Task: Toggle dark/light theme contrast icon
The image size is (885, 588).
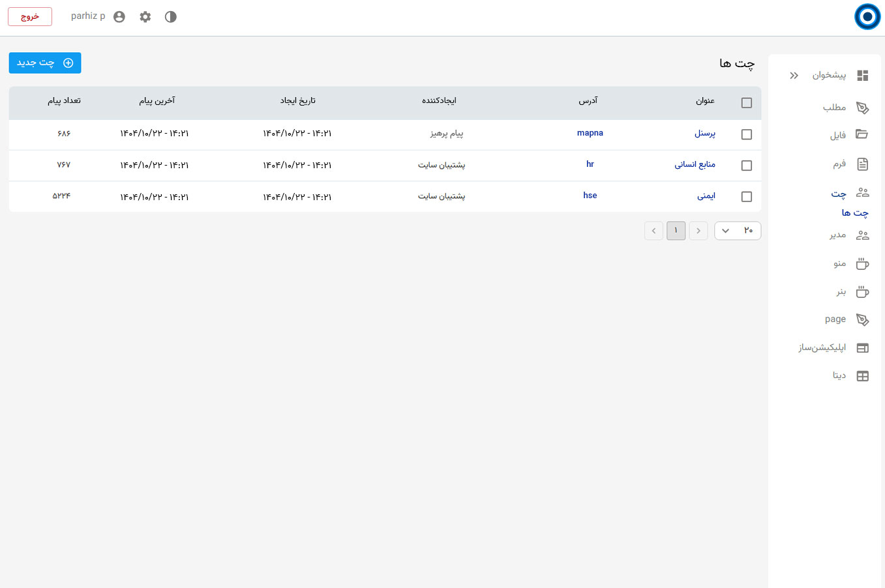Action: pyautogui.click(x=171, y=17)
